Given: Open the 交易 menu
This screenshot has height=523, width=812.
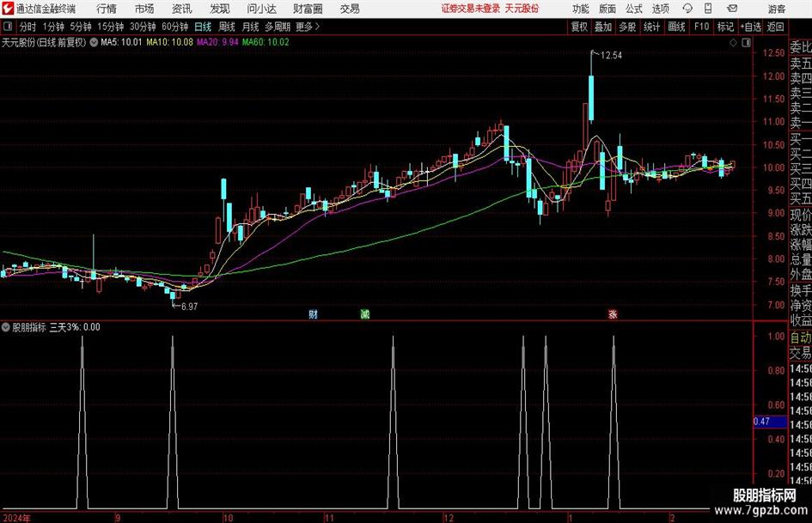Looking at the screenshot, I should pyautogui.click(x=350, y=9).
